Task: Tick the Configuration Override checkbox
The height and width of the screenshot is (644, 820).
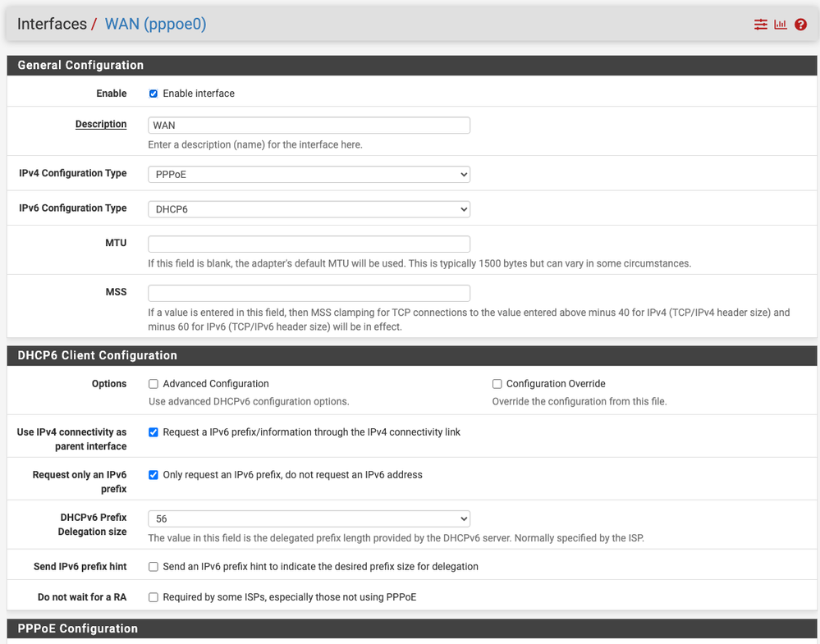Action: [x=497, y=384]
